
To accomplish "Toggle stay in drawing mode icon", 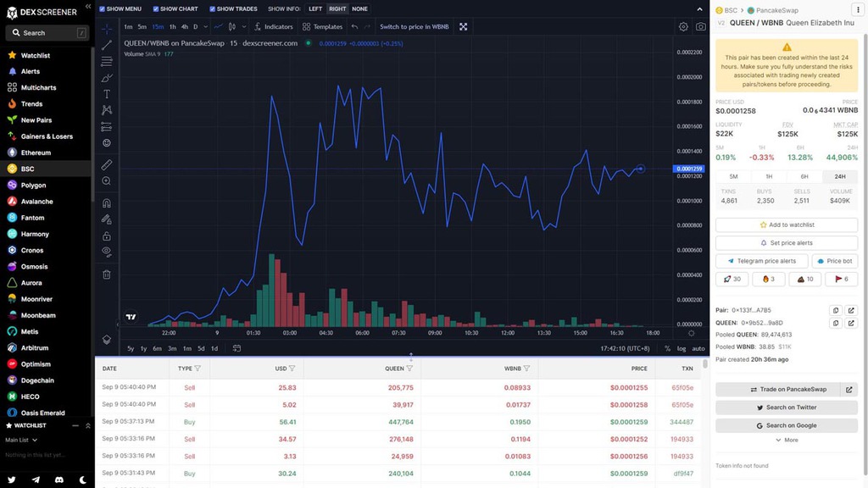I will tap(107, 219).
